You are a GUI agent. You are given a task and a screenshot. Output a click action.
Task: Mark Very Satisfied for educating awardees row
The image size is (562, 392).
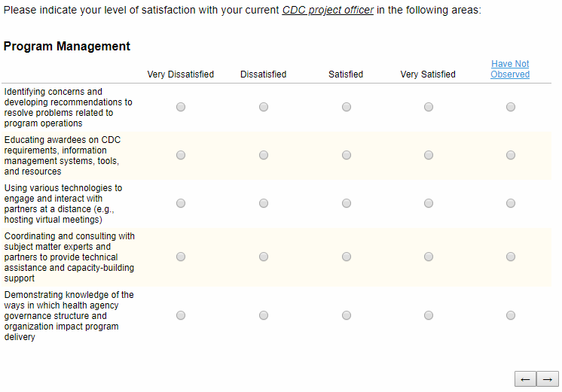click(x=429, y=156)
